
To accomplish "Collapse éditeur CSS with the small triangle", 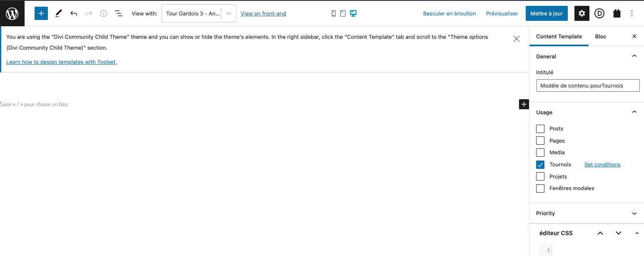I will point(637,233).
